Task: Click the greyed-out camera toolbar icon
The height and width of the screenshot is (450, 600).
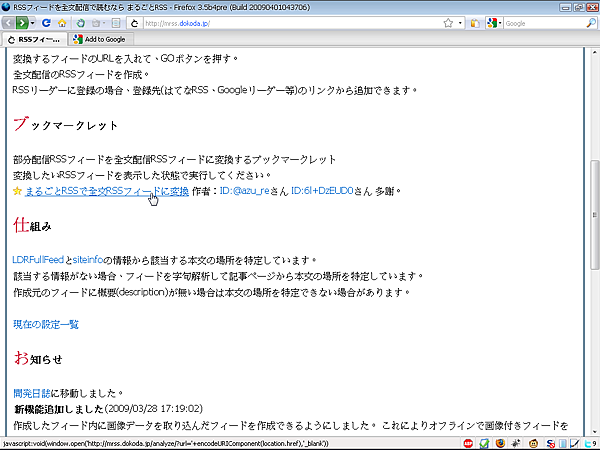Action: pos(96,23)
